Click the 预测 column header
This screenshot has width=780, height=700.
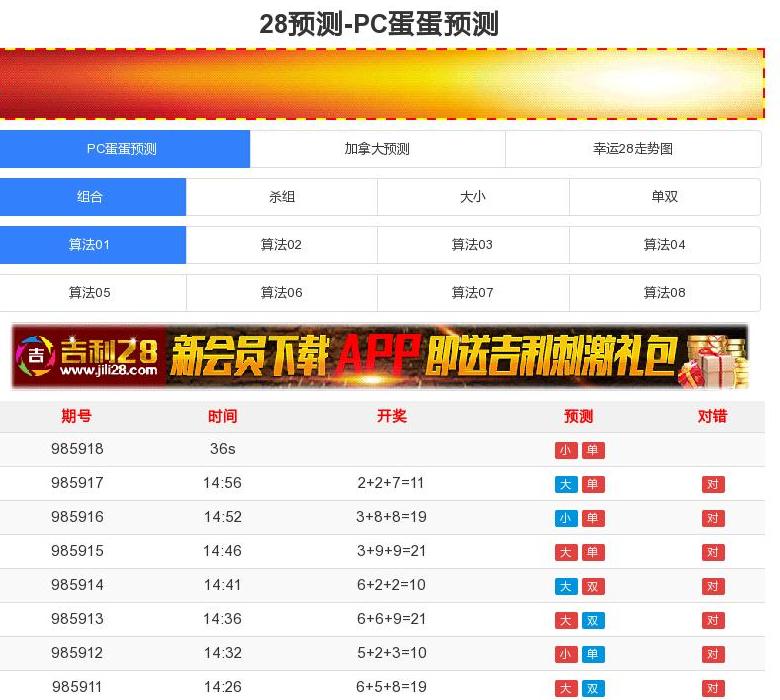click(x=578, y=416)
